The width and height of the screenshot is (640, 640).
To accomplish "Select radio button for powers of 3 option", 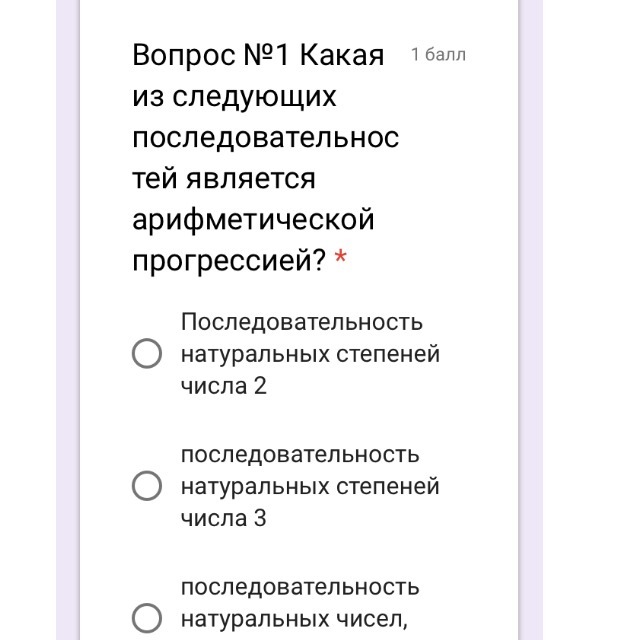I will pos(147,486).
